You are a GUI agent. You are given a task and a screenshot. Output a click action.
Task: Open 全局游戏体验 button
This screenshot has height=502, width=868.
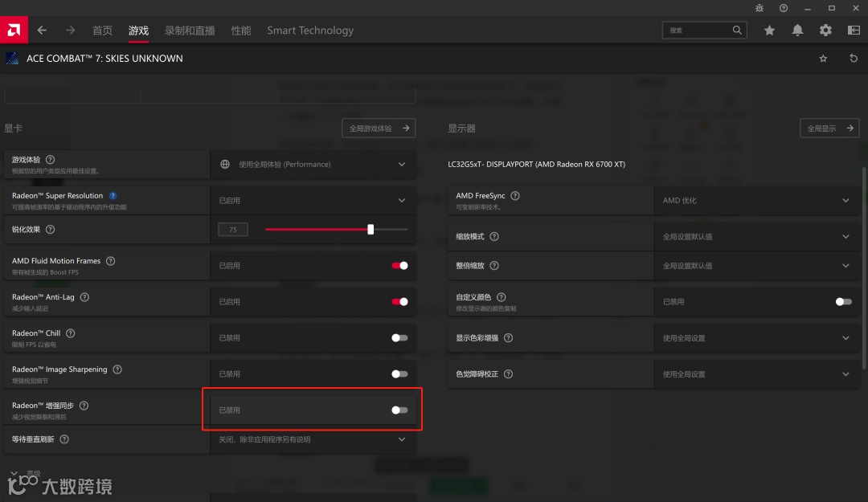(x=379, y=128)
